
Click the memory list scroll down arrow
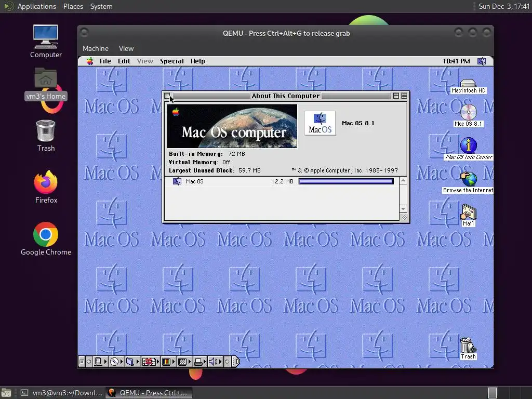pyautogui.click(x=403, y=209)
